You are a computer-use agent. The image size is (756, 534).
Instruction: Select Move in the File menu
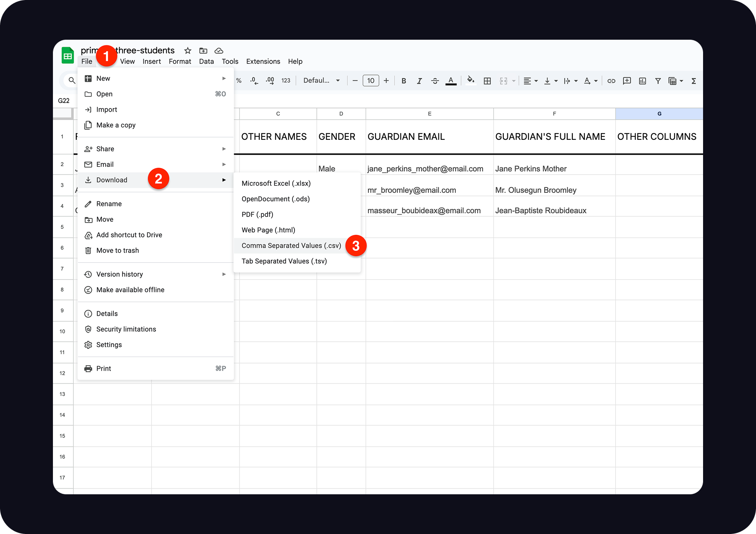click(156, 219)
